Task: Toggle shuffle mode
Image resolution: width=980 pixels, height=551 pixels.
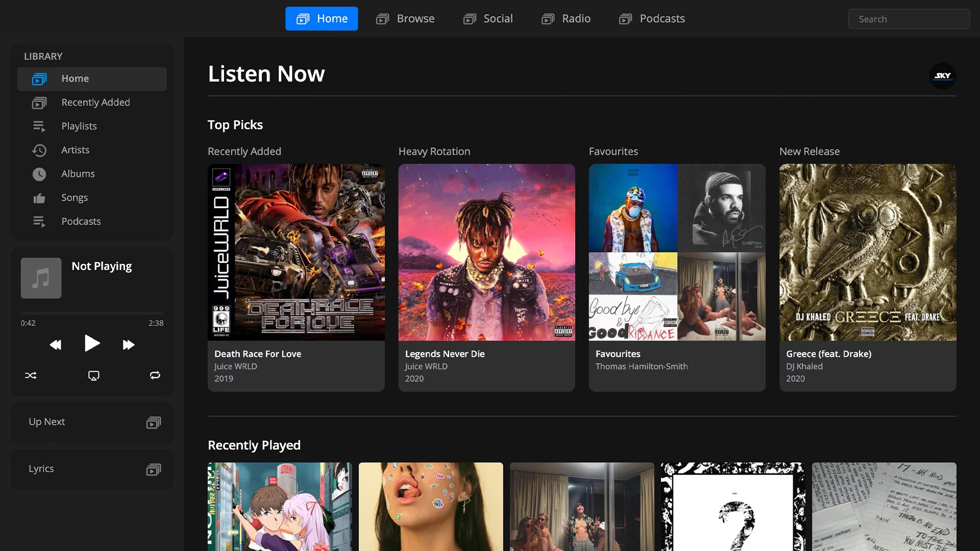Action: (x=31, y=375)
